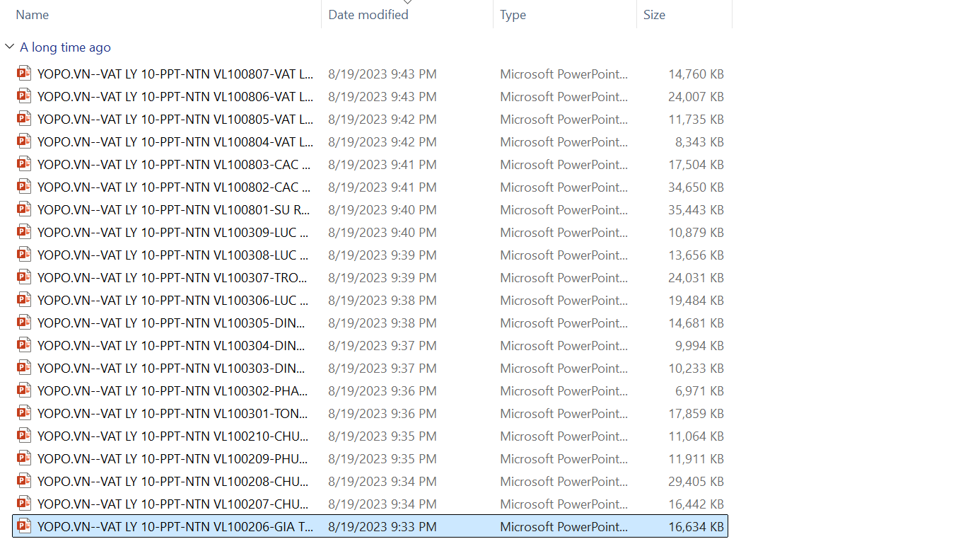Select file VL100805-VAT by its name
Screen dimensions: 980x539
point(175,119)
